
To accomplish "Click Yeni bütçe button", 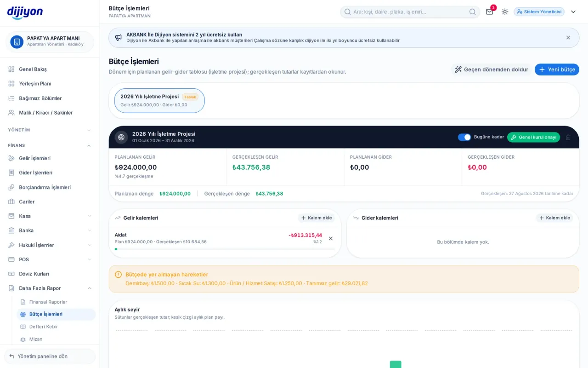I will coord(557,69).
